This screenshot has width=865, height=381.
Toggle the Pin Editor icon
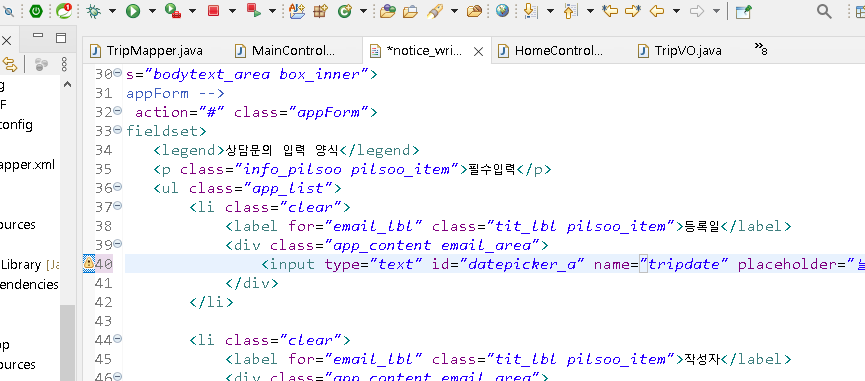click(x=744, y=11)
